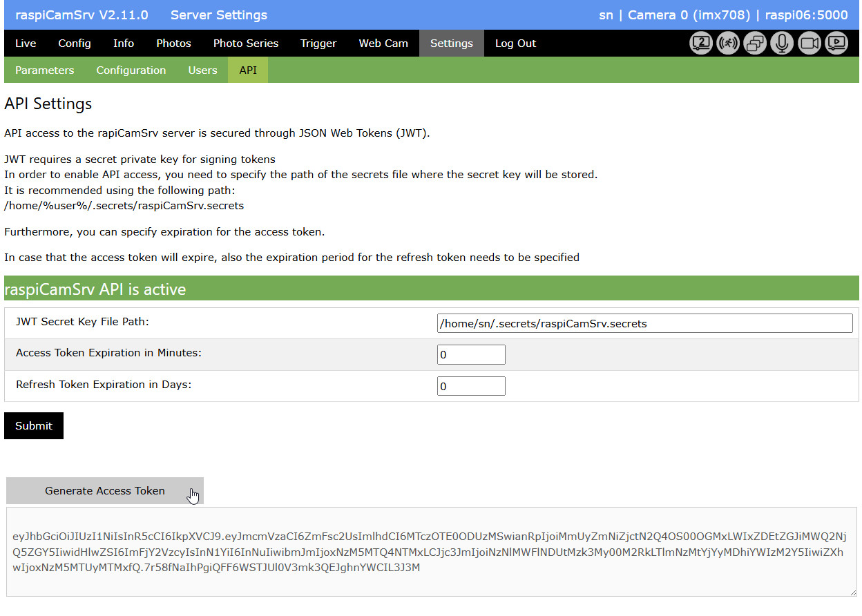Click the Submit button
This screenshot has height=616, width=862.
tap(33, 425)
